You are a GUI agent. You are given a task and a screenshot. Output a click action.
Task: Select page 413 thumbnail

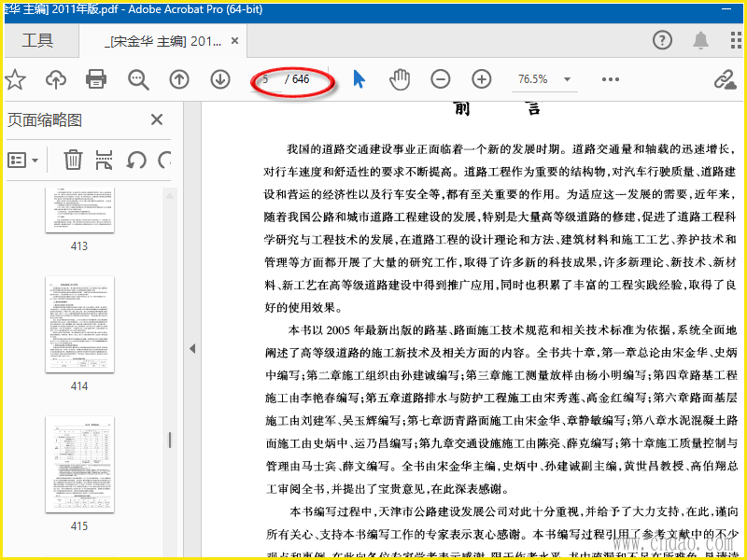(x=79, y=210)
